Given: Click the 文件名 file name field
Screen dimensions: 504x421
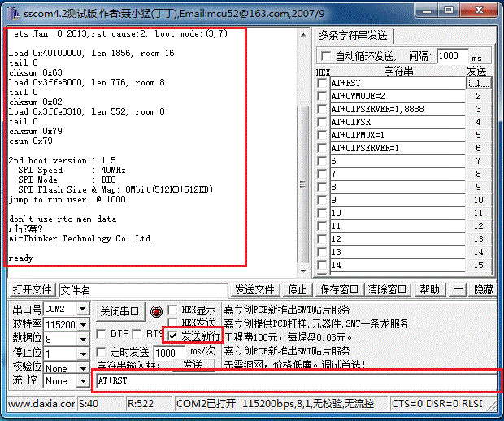Looking at the screenshot, I should (143, 290).
